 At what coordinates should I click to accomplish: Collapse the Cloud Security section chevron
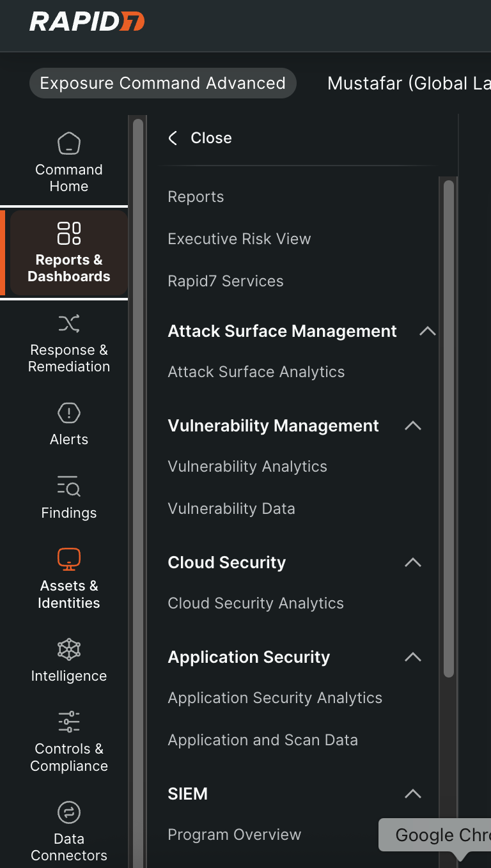tap(413, 562)
